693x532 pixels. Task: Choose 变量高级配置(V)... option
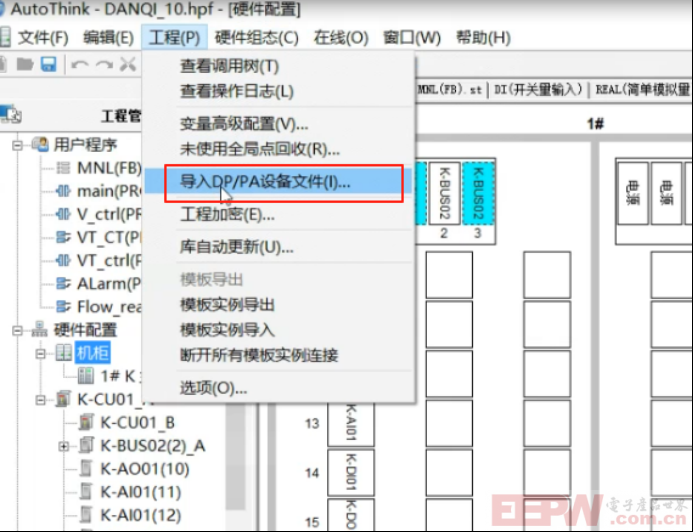244,124
